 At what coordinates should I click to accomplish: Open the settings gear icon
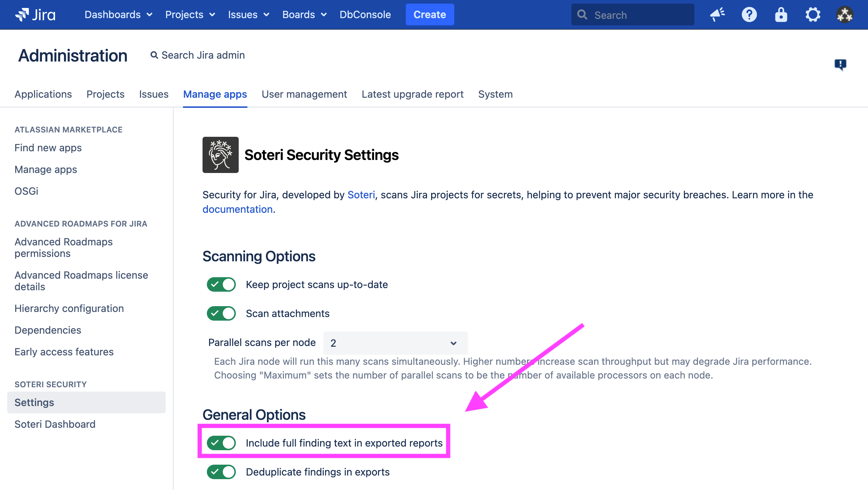click(x=813, y=14)
